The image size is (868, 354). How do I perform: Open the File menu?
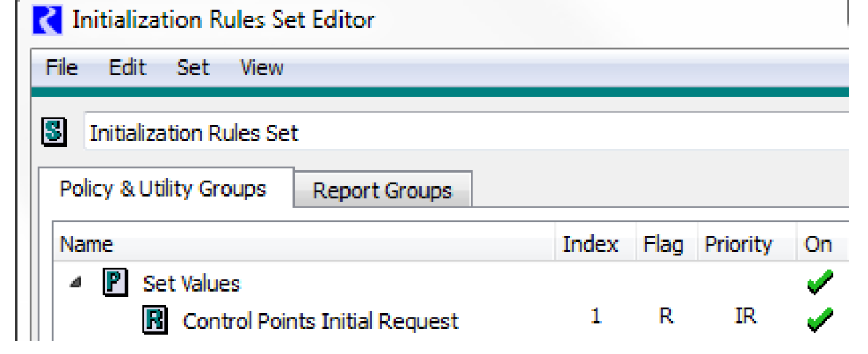pos(61,68)
